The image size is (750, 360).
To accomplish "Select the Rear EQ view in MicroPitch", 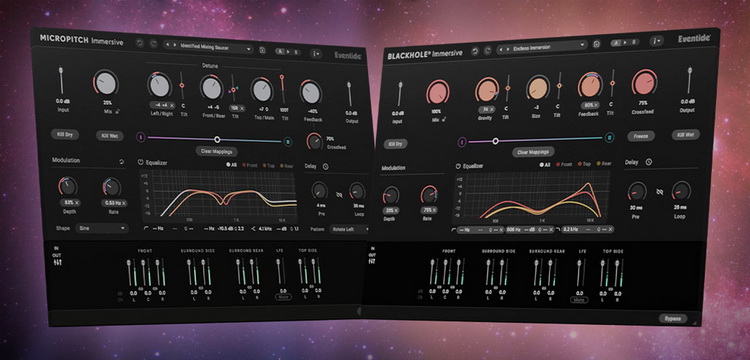I will [x=286, y=166].
